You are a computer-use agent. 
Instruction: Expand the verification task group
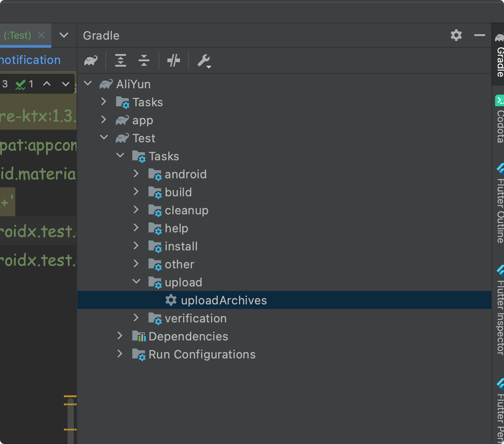click(x=136, y=318)
